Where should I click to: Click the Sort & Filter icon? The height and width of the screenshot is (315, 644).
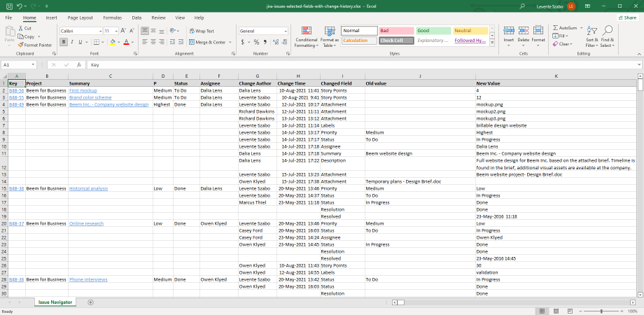coord(591,31)
